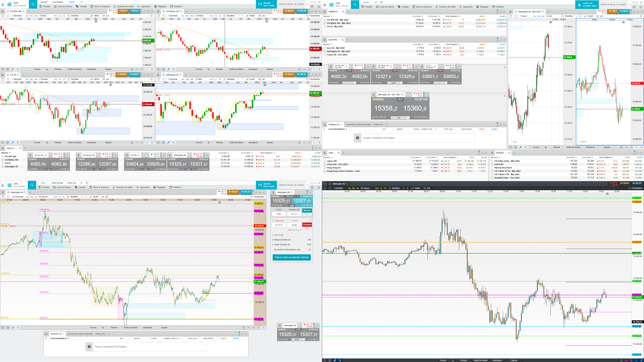Image resolution: width=644 pixels, height=362 pixels.
Task: Click search icon in bottom-left Réel account header
Action: pos(32,185)
